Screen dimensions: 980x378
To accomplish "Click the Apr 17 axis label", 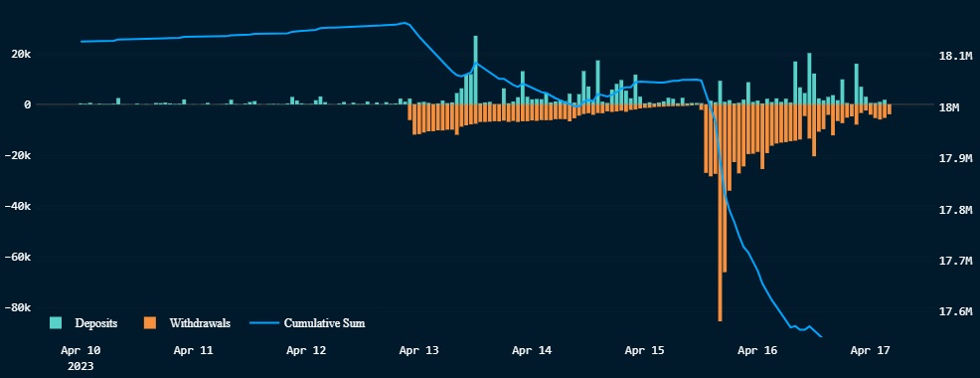I will 871,351.
